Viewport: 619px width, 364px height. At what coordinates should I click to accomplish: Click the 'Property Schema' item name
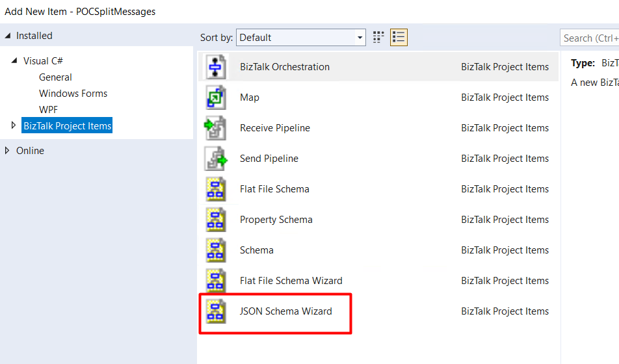click(276, 220)
